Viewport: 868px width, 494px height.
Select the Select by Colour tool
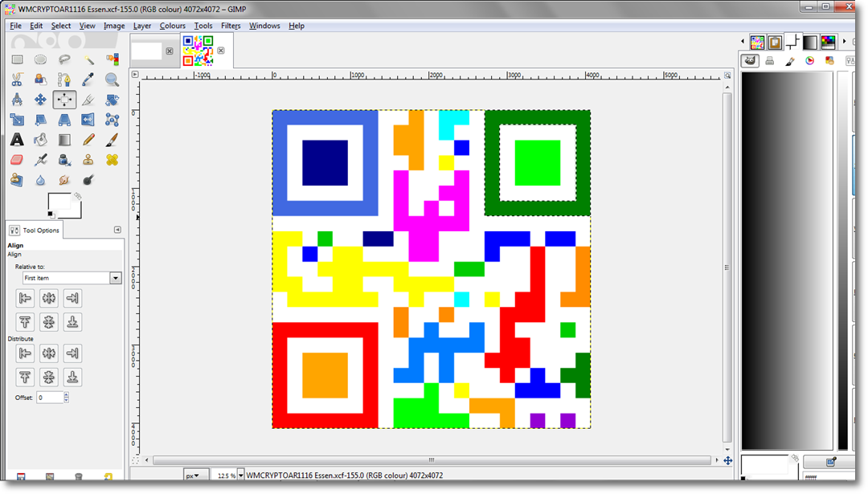point(112,59)
